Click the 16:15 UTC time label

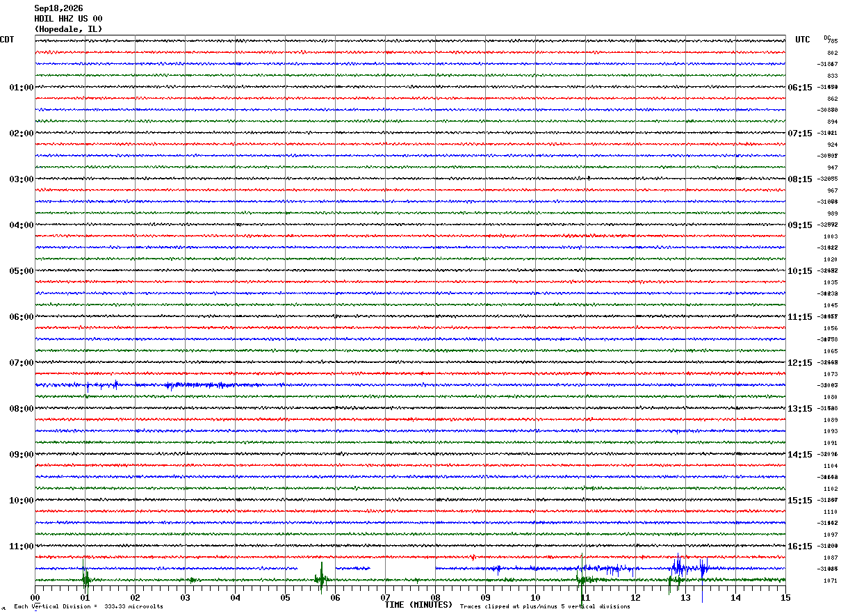[800, 546]
